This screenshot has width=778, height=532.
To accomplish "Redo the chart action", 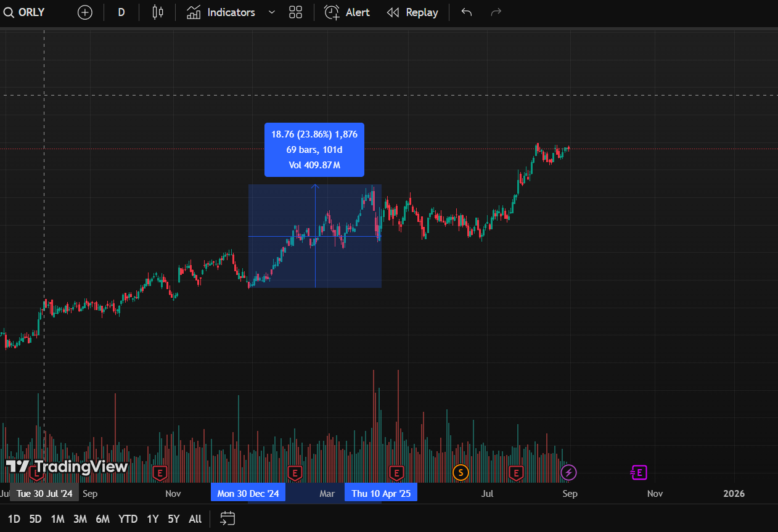I will 496,12.
